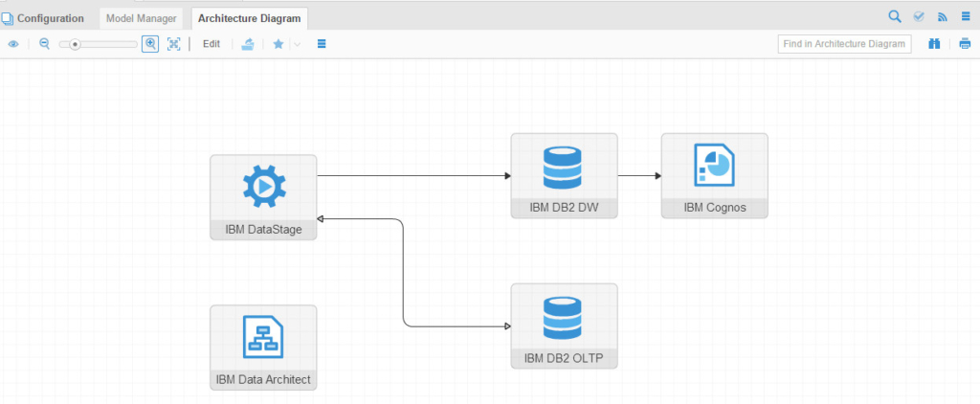The width and height of the screenshot is (980, 404).
Task: Click the Configuration label
Action: 51,18
